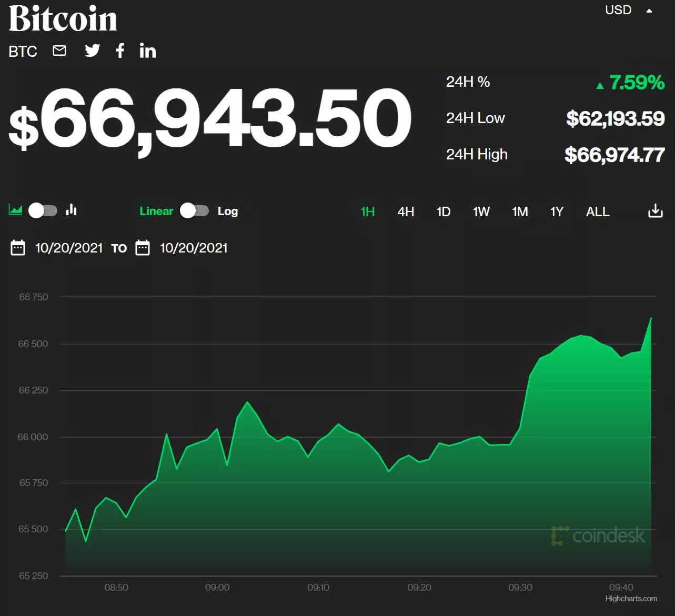This screenshot has width=675, height=616.
Task: Download the chart data via download icon
Action: 655,210
